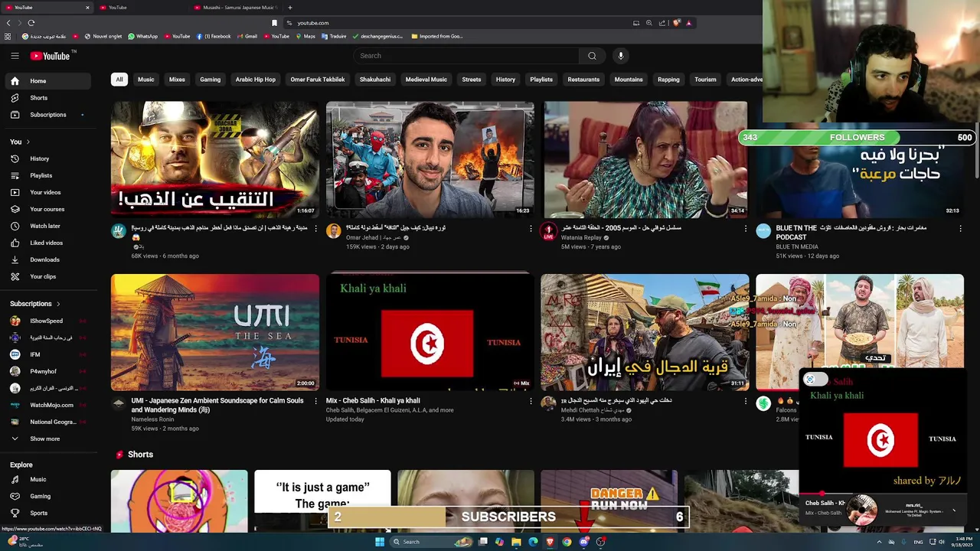Select the Tourism filter chip

pyautogui.click(x=705, y=80)
